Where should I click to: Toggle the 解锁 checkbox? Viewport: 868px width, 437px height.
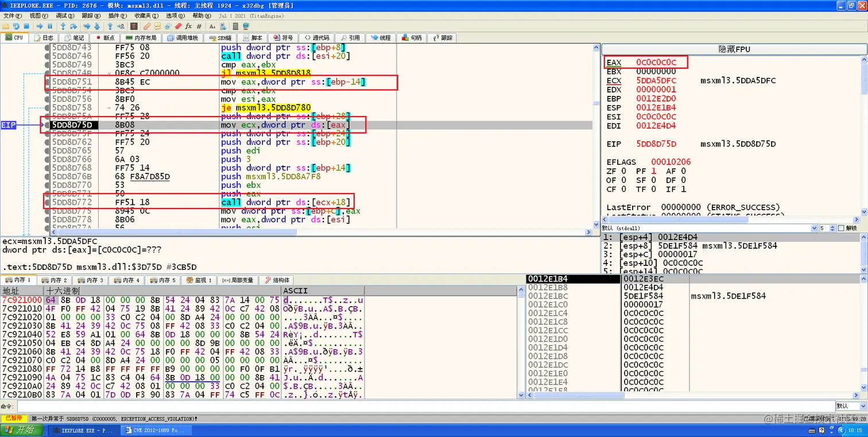tap(841, 228)
